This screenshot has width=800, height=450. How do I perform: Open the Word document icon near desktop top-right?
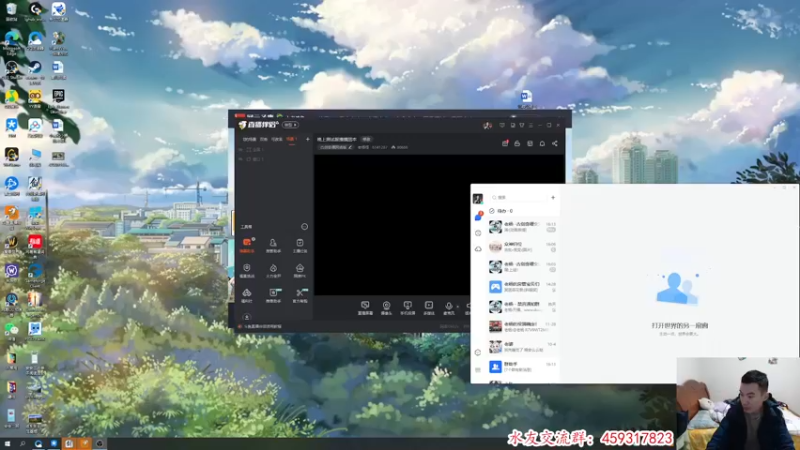click(526, 98)
